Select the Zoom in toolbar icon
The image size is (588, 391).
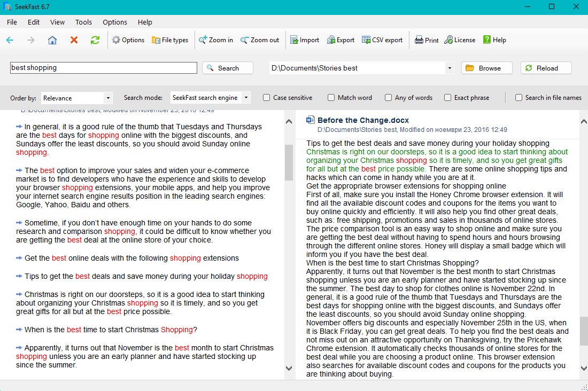215,40
